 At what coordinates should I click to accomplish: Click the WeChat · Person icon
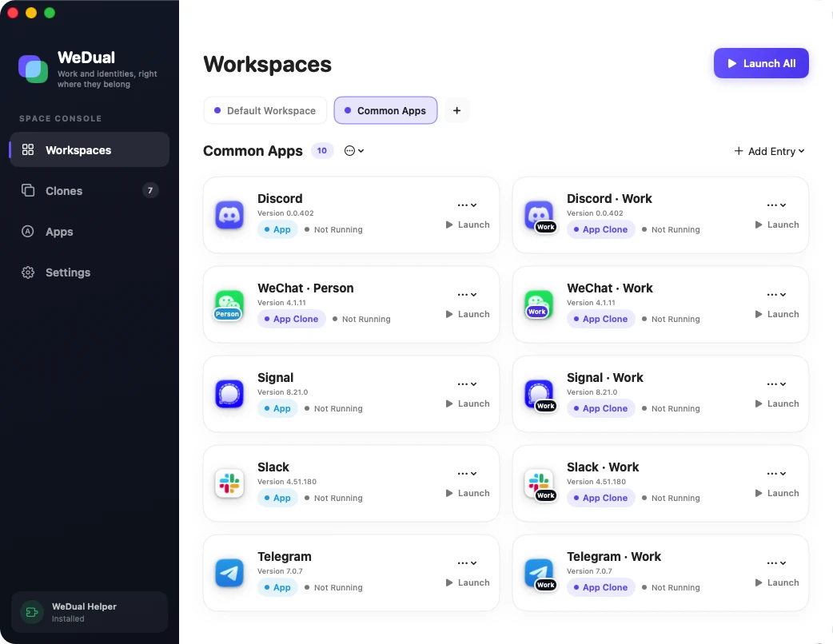click(x=229, y=305)
